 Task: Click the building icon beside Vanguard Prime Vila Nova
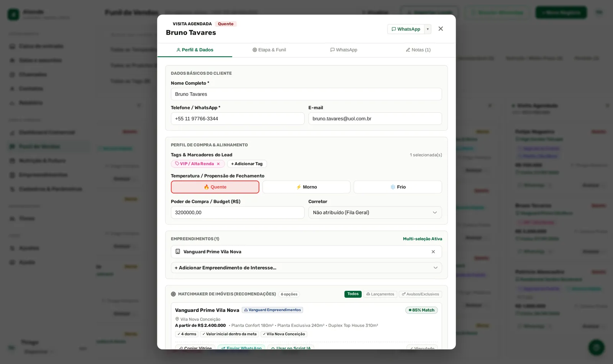pos(178,252)
